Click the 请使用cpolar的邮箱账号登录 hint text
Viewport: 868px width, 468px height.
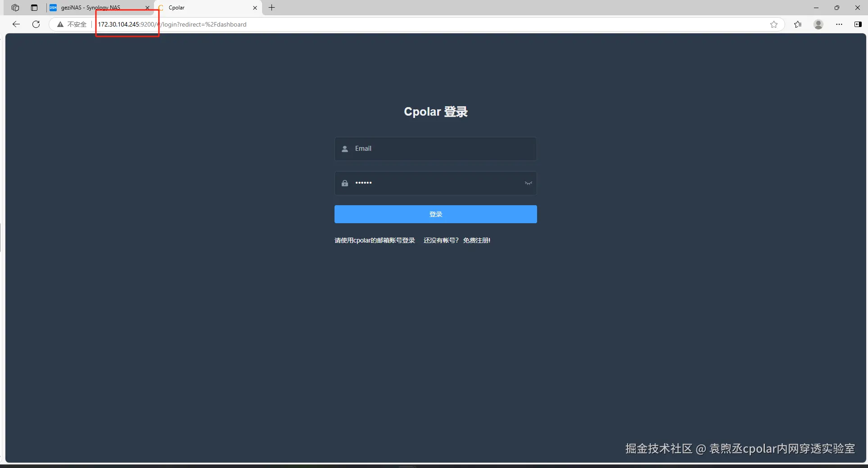coord(375,240)
